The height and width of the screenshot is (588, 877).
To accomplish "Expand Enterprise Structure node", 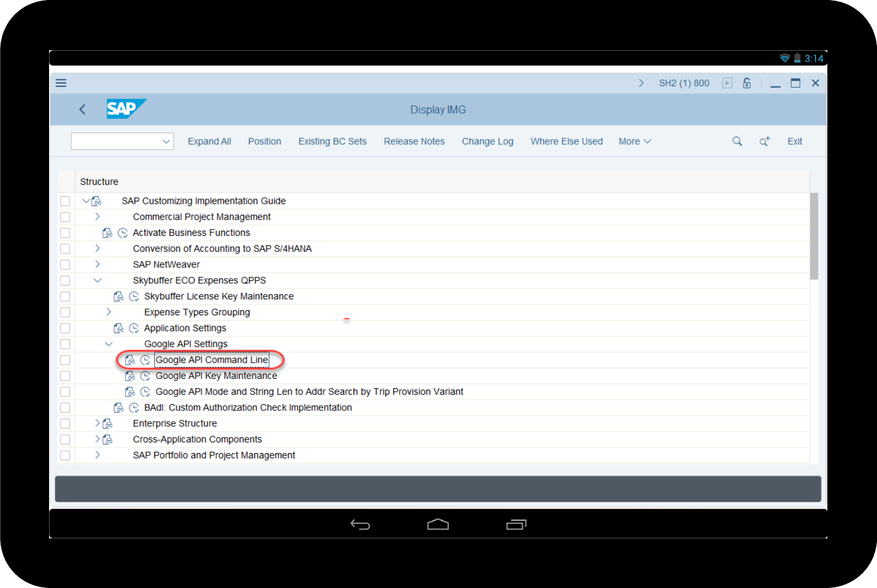I will pos(98,423).
